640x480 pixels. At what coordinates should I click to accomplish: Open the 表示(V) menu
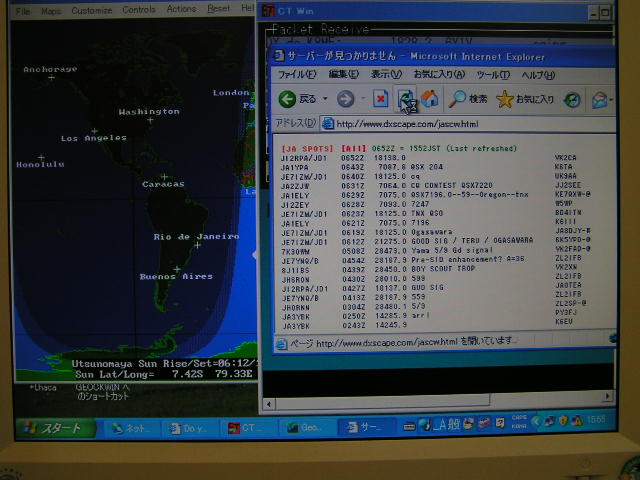[x=386, y=74]
